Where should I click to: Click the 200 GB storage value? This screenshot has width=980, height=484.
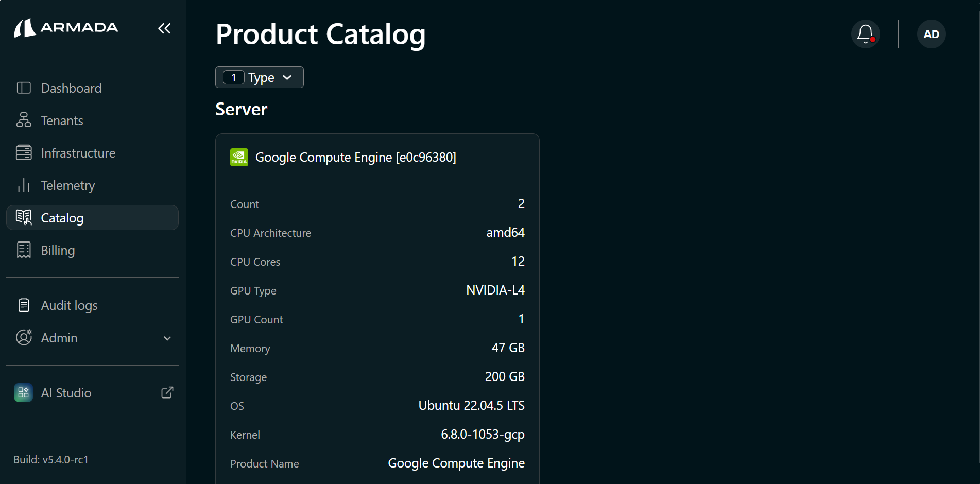(505, 376)
